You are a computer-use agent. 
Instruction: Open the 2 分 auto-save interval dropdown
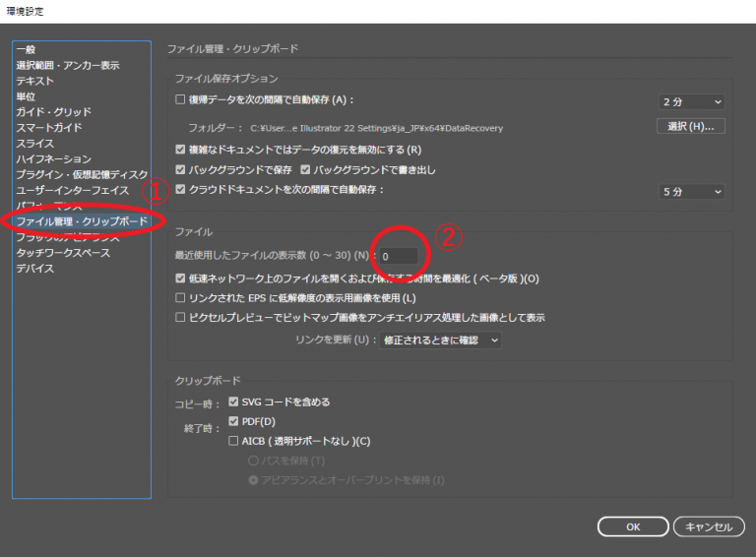[x=691, y=101]
